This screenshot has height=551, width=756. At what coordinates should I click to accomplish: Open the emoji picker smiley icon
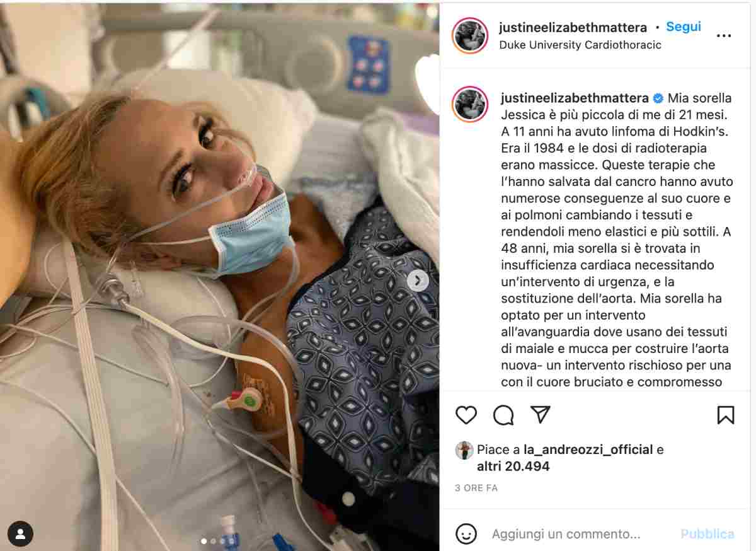tap(466, 534)
